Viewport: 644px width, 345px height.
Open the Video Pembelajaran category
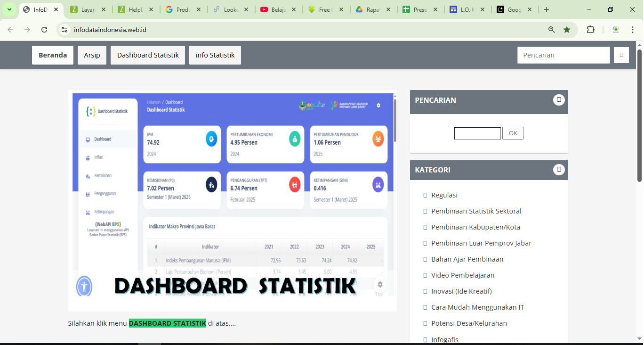(463, 275)
